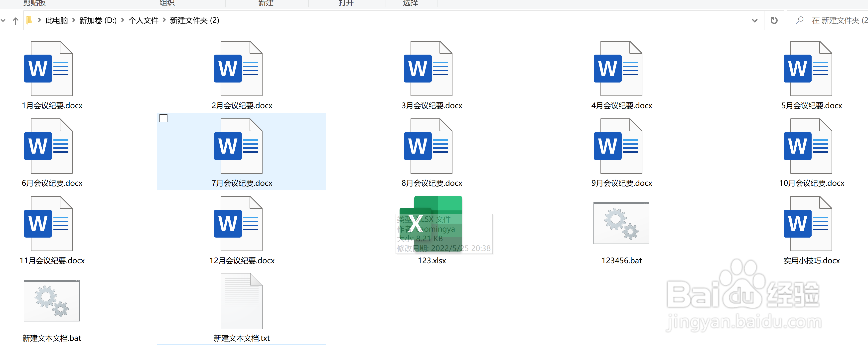Select the 10月会议纪要.docx file icon
This screenshot has width=868, height=351.
(x=807, y=146)
